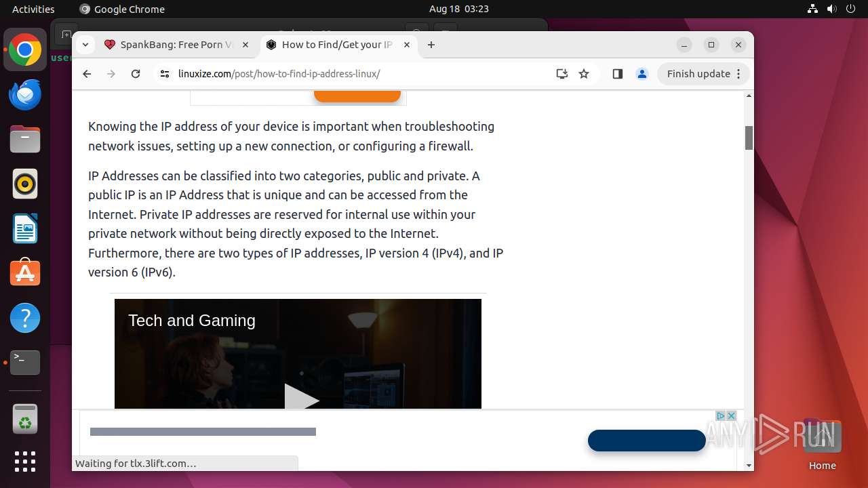Reload the linuxize page
Image resolution: width=868 pixels, height=488 pixels.
(x=136, y=74)
